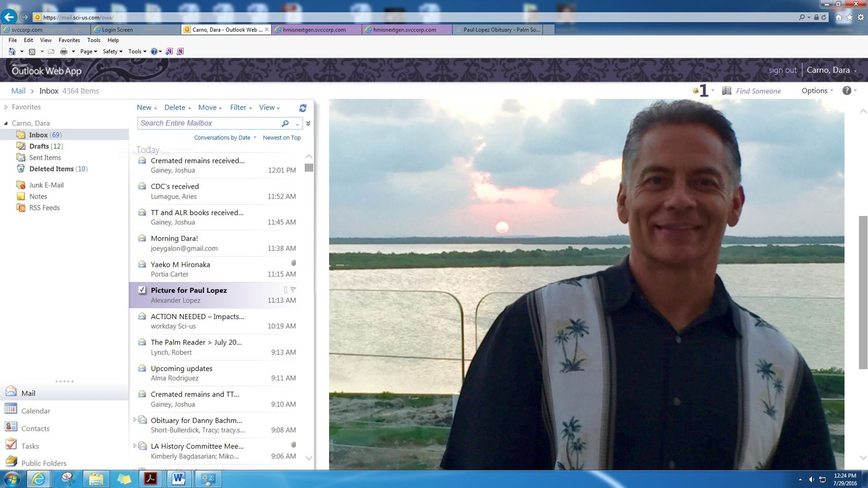Viewport: 868px width, 488px height.
Task: Click the flag icon on Picture for Paul Lopez
Action: coord(293,290)
